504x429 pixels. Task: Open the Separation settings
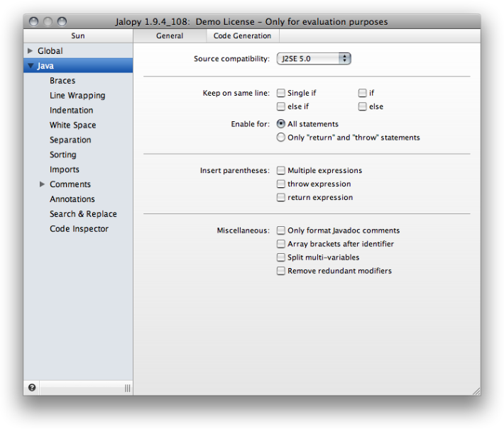(70, 140)
